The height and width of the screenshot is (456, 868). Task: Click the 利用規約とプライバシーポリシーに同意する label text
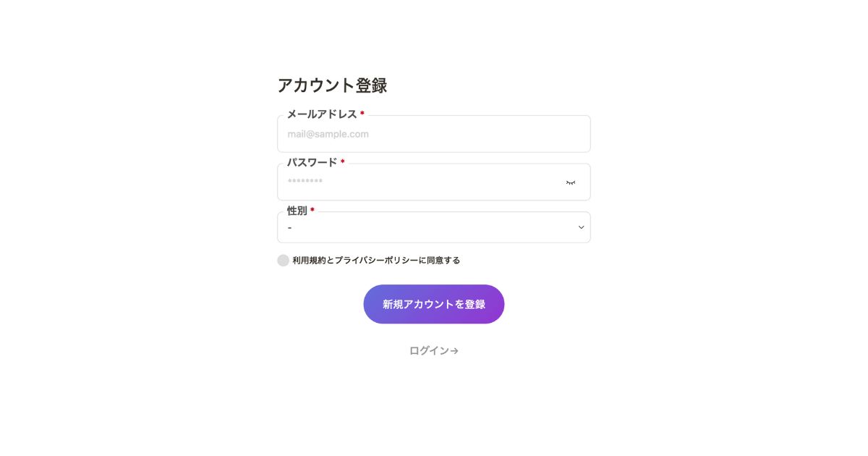pyautogui.click(x=376, y=261)
